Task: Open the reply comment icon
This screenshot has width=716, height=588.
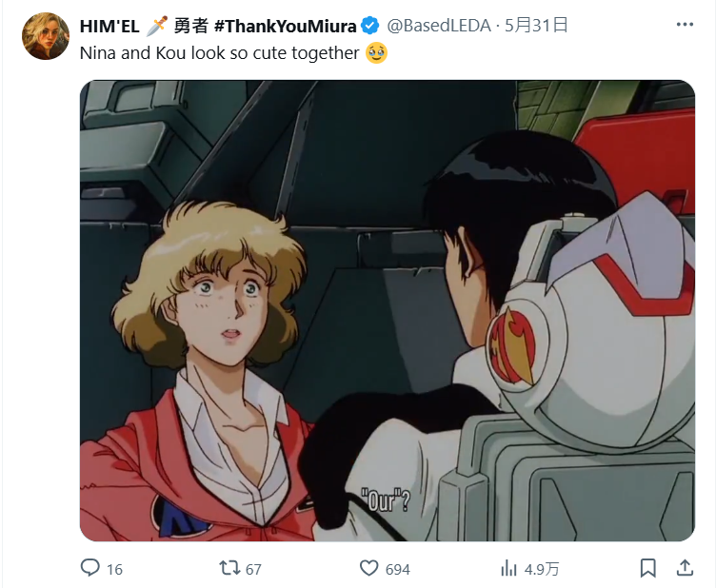Action: click(89, 568)
